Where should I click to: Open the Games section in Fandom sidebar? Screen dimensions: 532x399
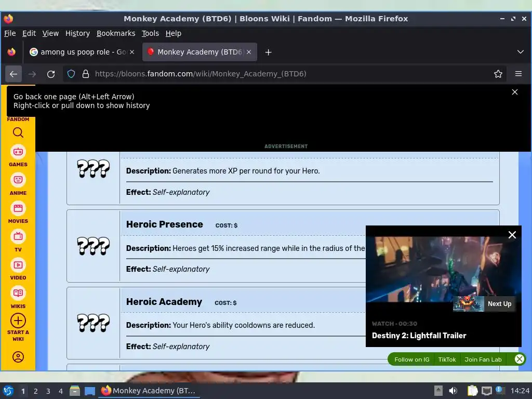pyautogui.click(x=18, y=156)
